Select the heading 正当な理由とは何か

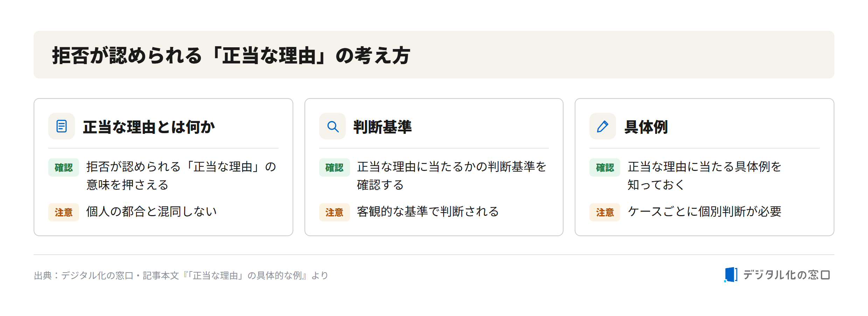coord(149,127)
